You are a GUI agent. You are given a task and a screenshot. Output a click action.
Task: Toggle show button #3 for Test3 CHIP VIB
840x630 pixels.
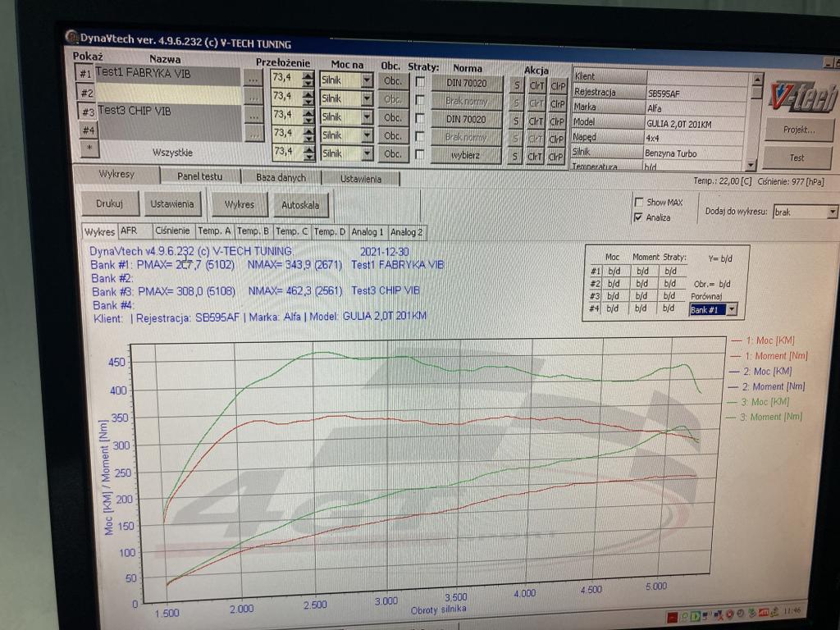point(88,112)
